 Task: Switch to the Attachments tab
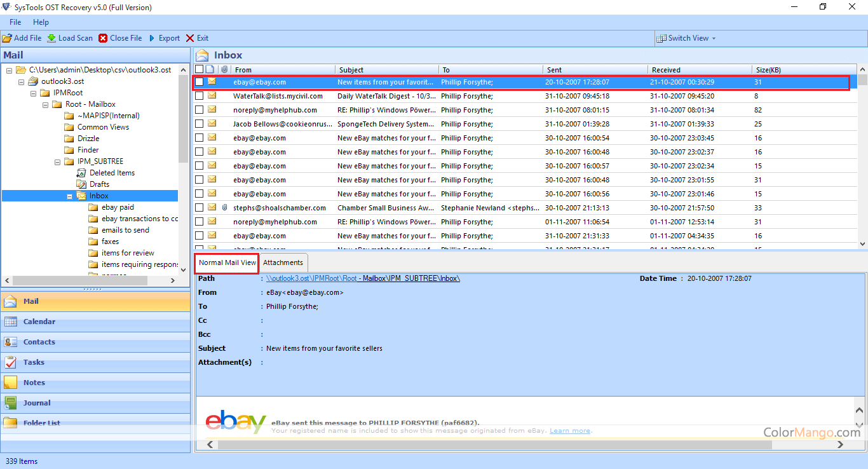[283, 262]
